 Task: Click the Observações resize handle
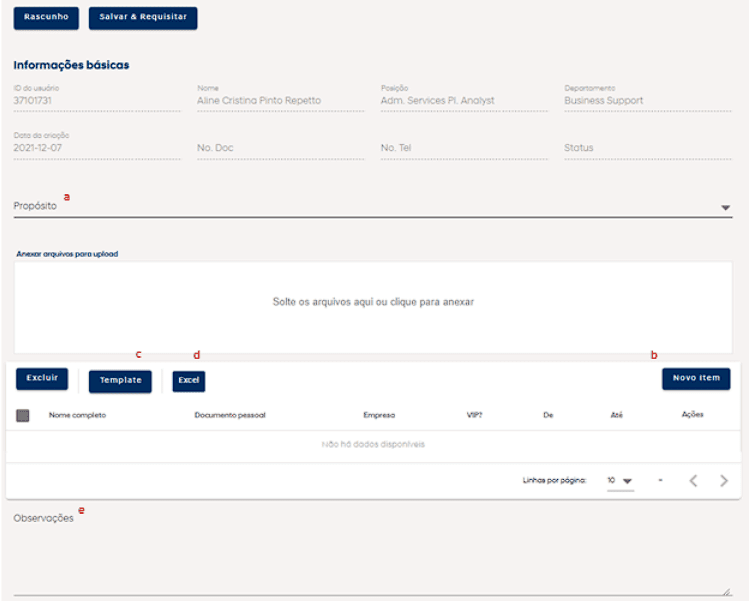coord(727,592)
